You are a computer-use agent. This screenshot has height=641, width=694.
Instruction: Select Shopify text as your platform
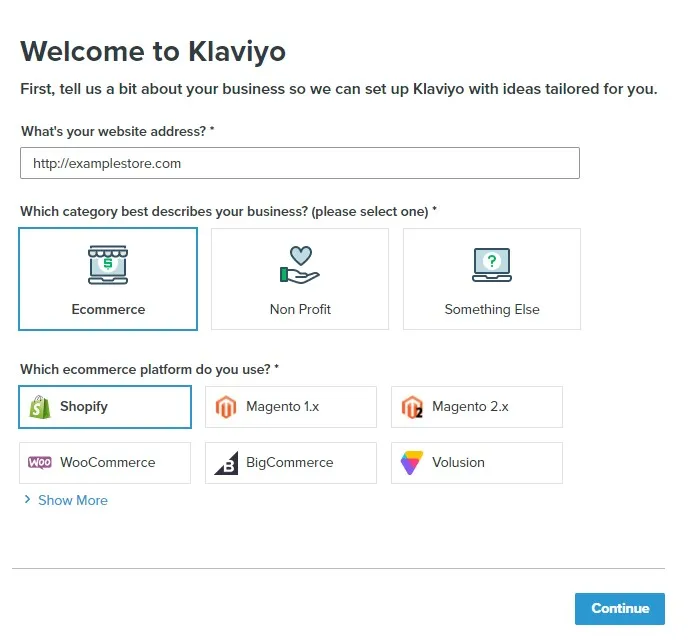click(84, 406)
